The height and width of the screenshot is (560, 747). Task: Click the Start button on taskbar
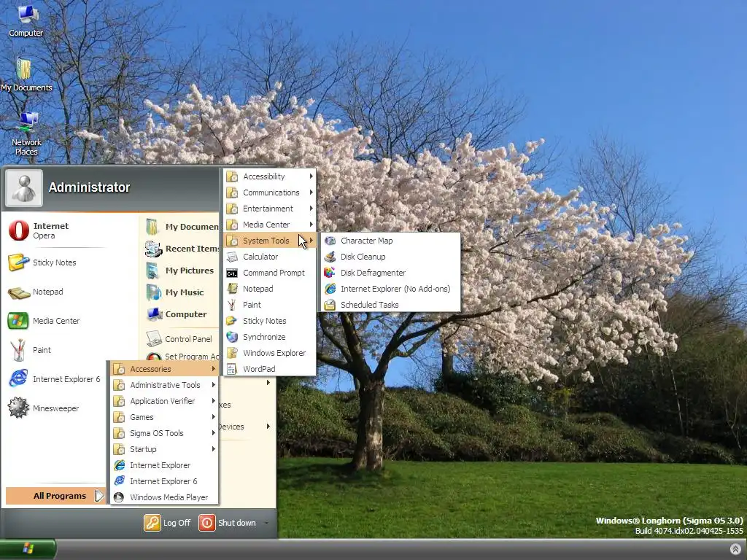click(28, 549)
